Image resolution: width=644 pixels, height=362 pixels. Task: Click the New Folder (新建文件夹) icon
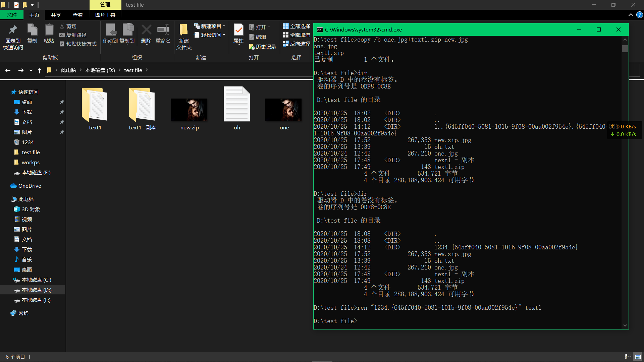pos(183,30)
